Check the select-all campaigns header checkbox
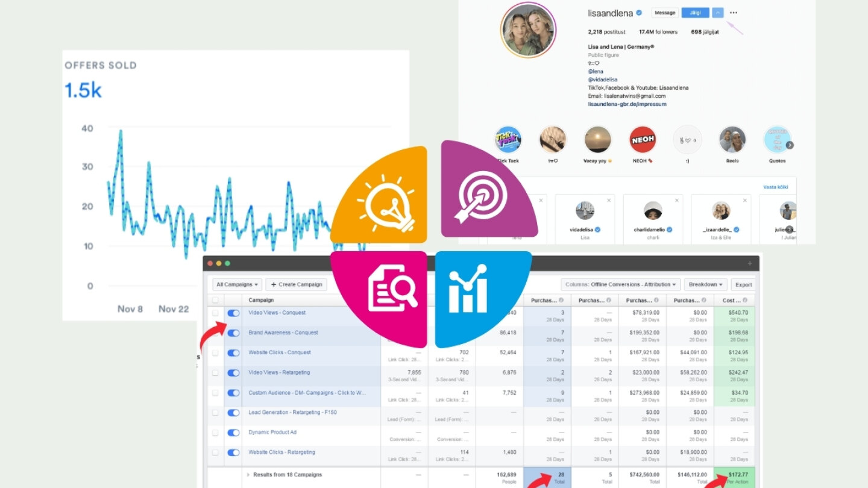This screenshot has height=488, width=868. point(215,300)
